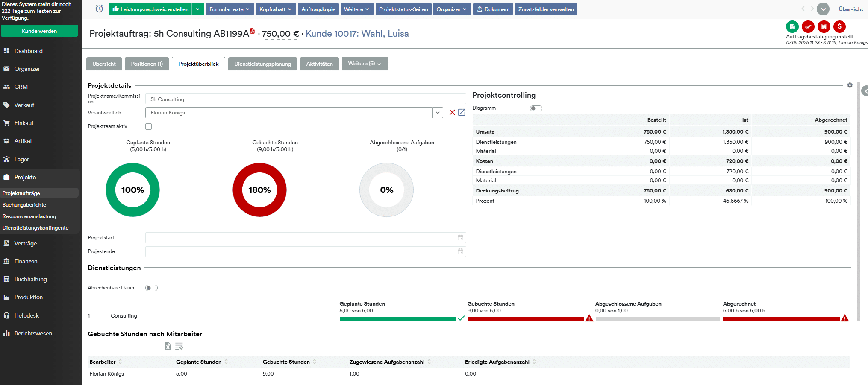Image resolution: width=868 pixels, height=385 pixels.
Task: Switch to the Positionen tab
Action: (147, 64)
